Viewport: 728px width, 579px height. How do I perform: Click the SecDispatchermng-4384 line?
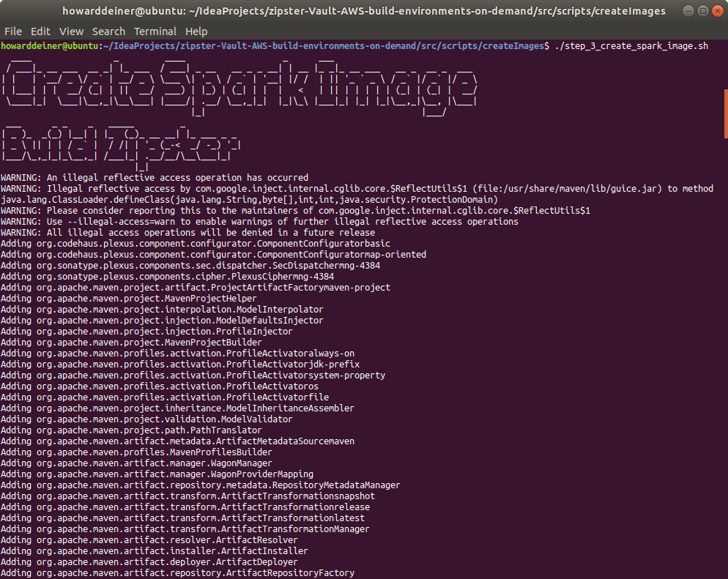(190, 266)
